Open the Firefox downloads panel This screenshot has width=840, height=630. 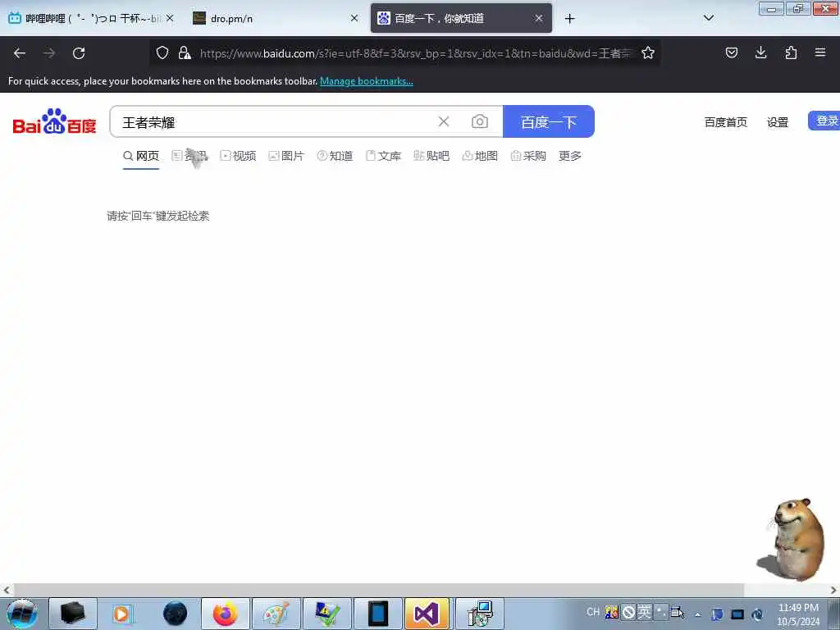point(760,52)
